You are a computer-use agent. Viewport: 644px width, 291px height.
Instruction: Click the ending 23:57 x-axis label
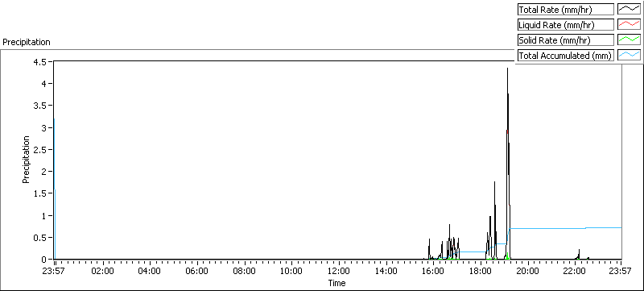point(620,272)
